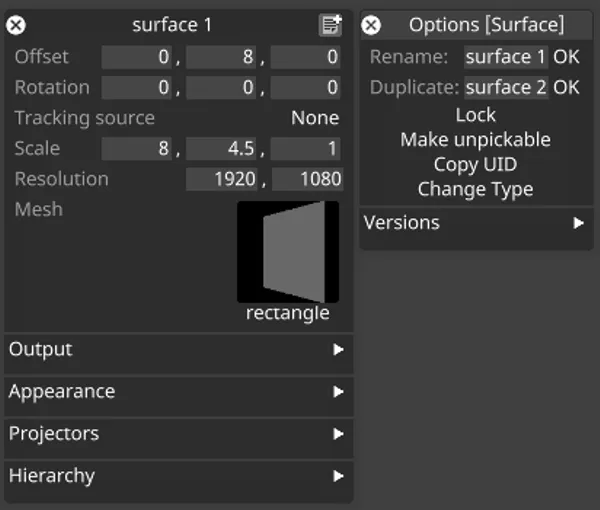This screenshot has width=600, height=510.
Task: Click the Tracking source label
Action: [85, 118]
